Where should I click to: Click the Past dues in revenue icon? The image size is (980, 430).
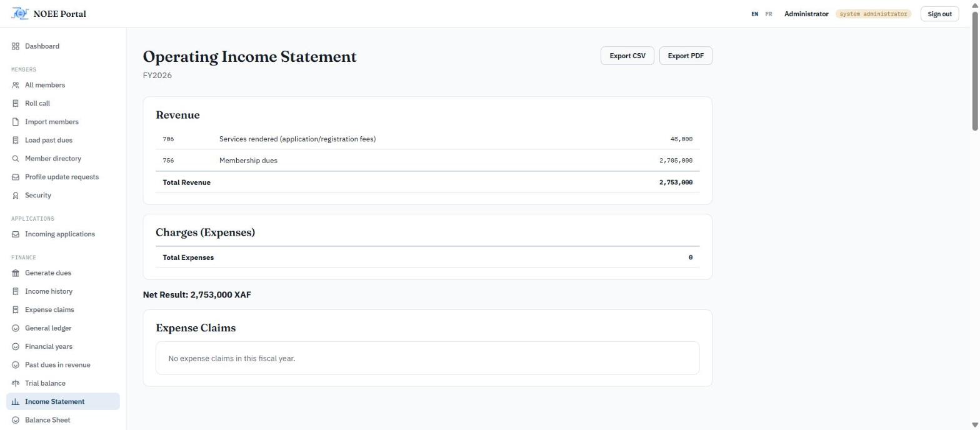coord(16,365)
